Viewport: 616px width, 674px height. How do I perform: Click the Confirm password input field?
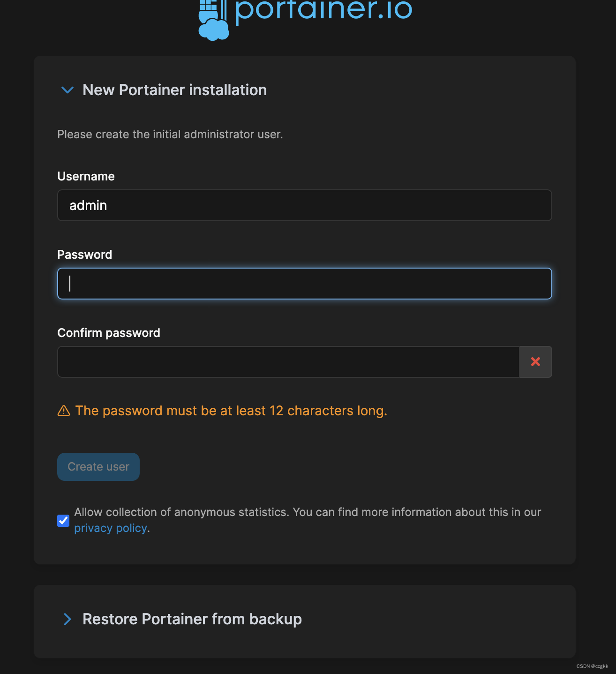tap(288, 362)
